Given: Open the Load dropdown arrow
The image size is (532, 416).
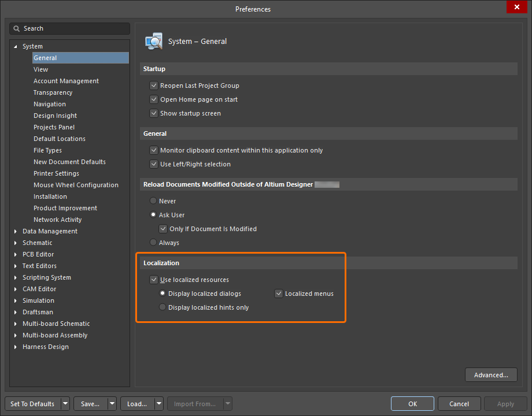Looking at the screenshot, I should point(159,404).
